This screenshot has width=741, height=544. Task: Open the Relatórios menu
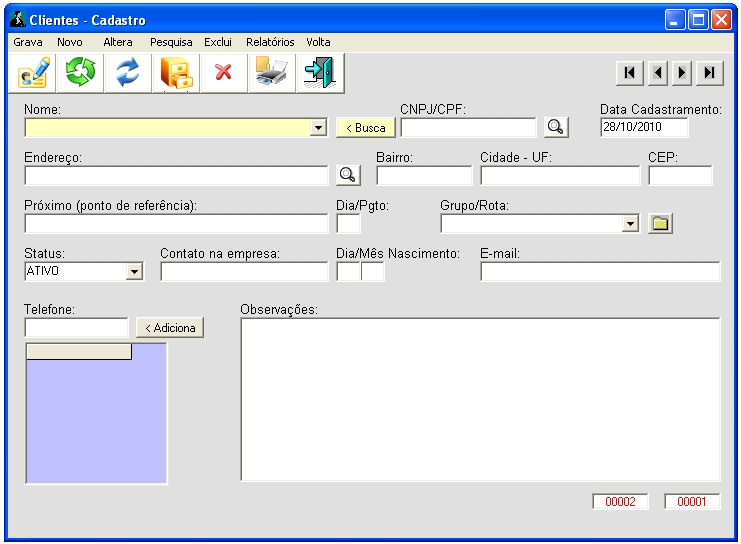tap(270, 42)
